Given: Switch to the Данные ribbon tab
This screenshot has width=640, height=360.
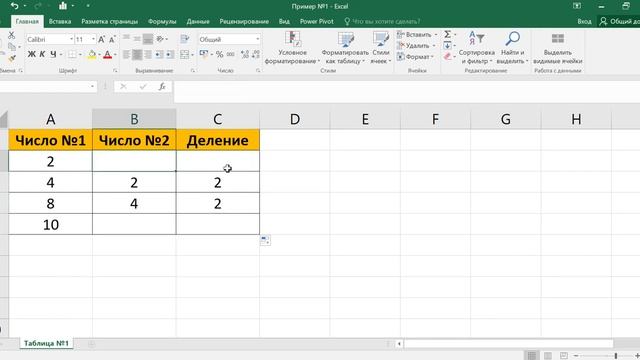Looking at the screenshot, I should click(x=198, y=21).
